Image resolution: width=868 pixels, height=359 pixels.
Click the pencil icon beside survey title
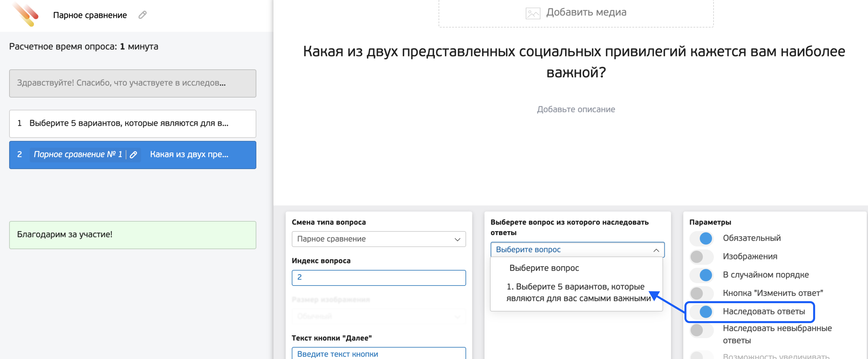coord(142,15)
